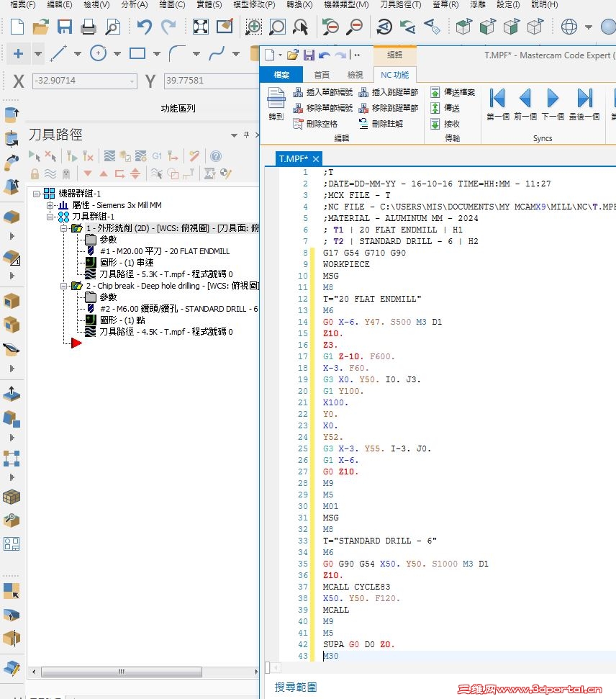
Task: Select the Dynamic rotation icon
Action: (384, 27)
